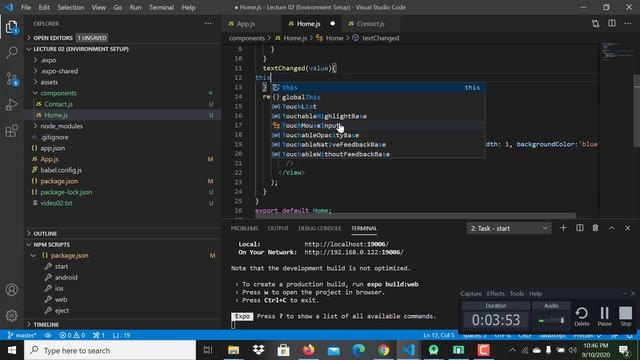Launch Google Chrome from taskbar
The image size is (640, 360).
383,350
